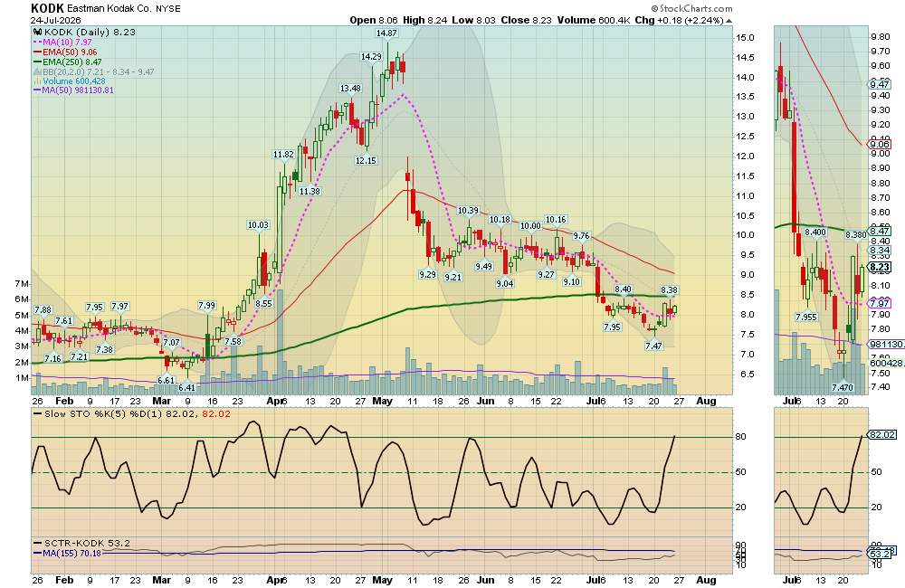Click the 9.10 price label
This screenshot has width=905, height=588.
(571, 281)
